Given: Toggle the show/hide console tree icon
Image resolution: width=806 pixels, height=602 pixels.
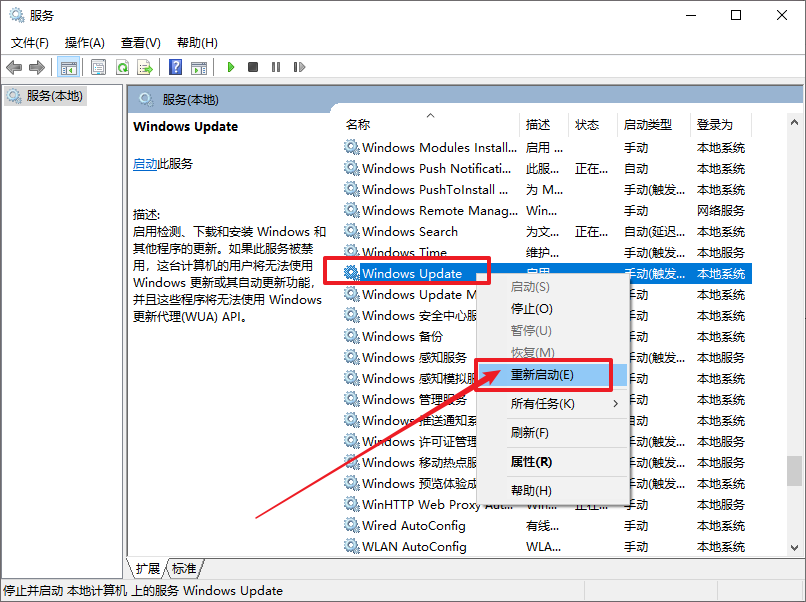Looking at the screenshot, I should [x=69, y=67].
